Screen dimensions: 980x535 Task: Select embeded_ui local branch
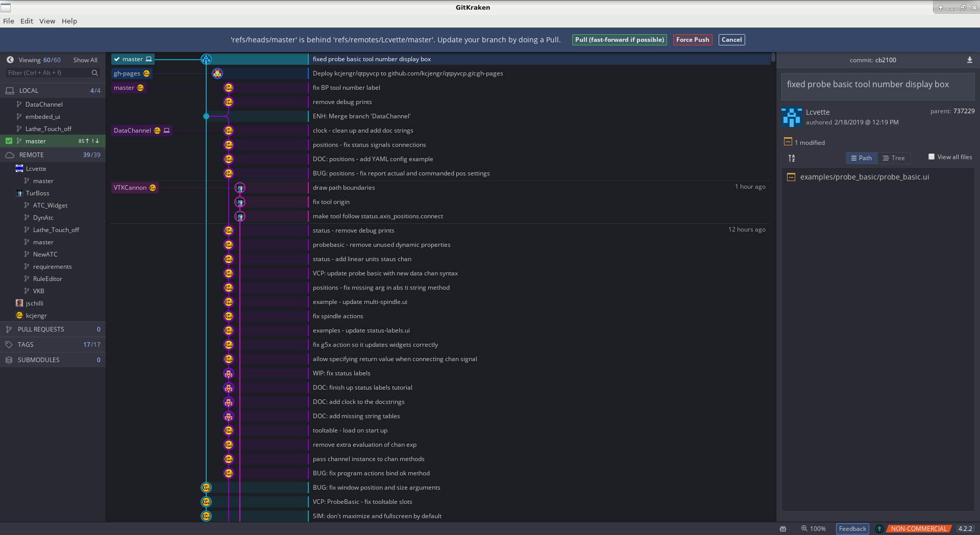click(53, 116)
